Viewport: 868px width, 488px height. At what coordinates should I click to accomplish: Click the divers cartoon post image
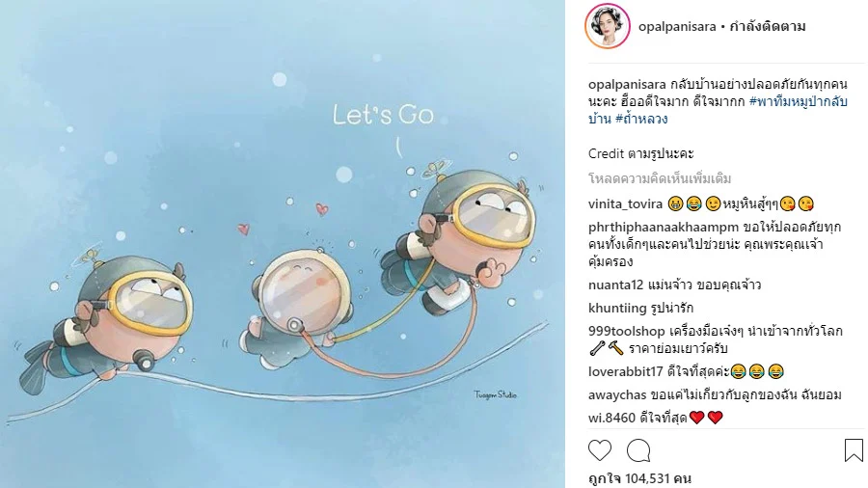pos(283,244)
